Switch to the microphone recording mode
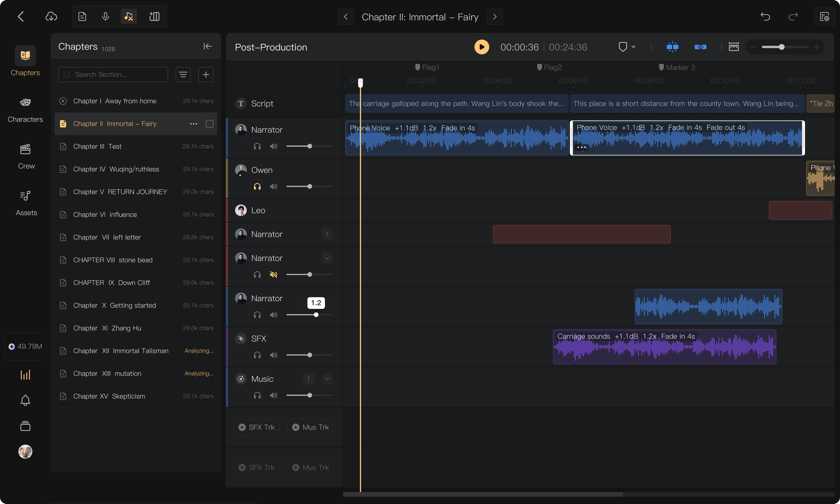 [106, 16]
